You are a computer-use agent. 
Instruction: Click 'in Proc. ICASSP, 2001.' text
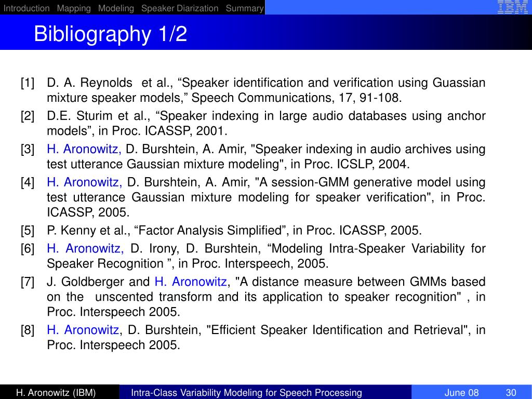(163, 131)
